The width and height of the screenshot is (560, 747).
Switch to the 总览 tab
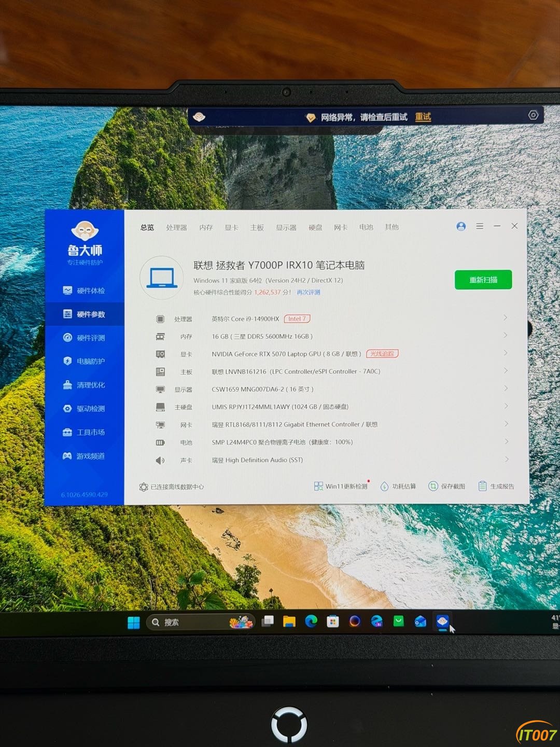click(x=147, y=228)
